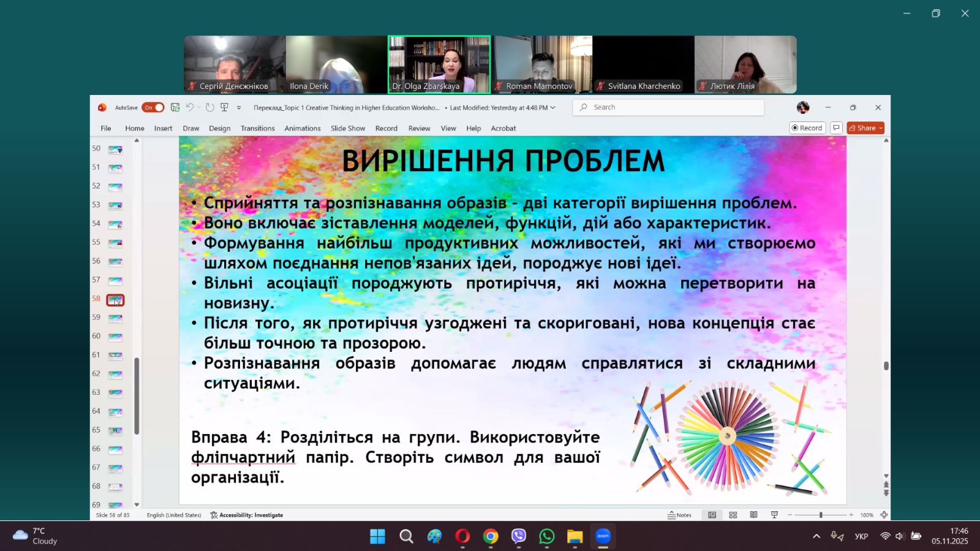Toggle the AutoSave switch off
The height and width of the screenshot is (551, 980).
coord(153,107)
